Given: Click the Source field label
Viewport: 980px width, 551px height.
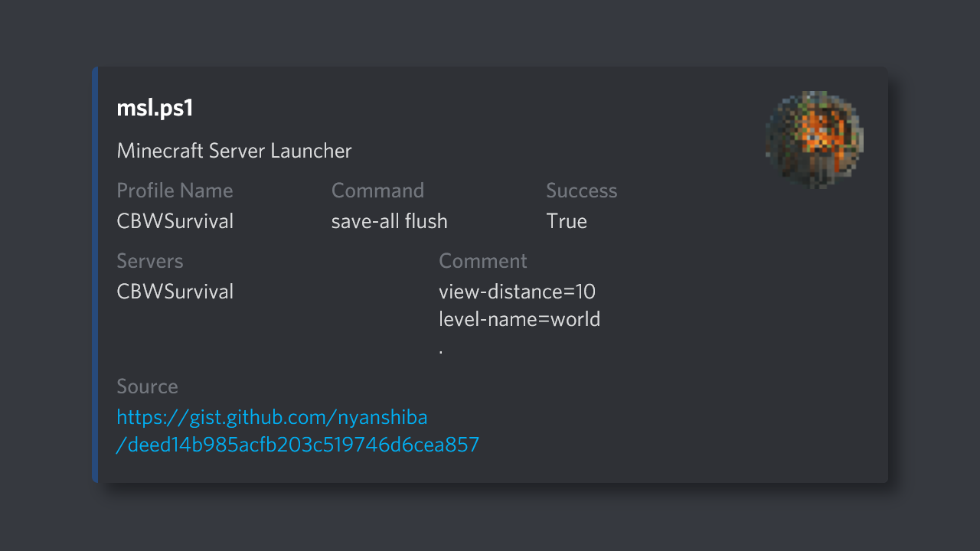Looking at the screenshot, I should click(x=147, y=387).
